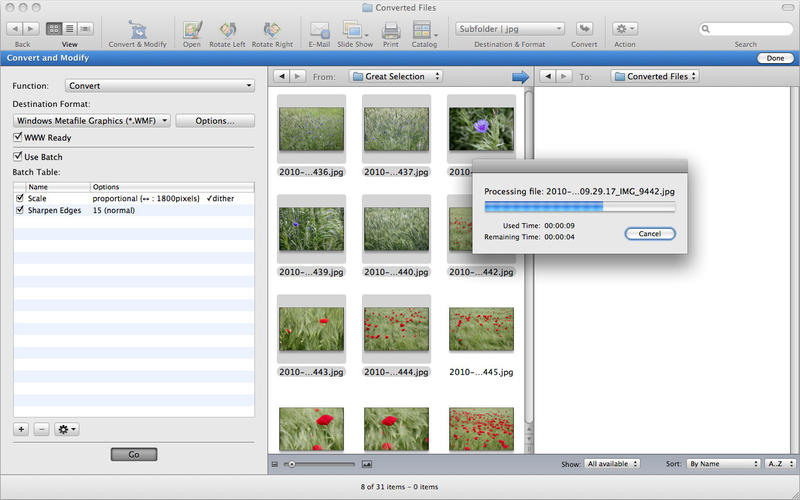This screenshot has height=500, width=800.
Task: Disable the Use Batch checkbox
Action: click(x=18, y=157)
